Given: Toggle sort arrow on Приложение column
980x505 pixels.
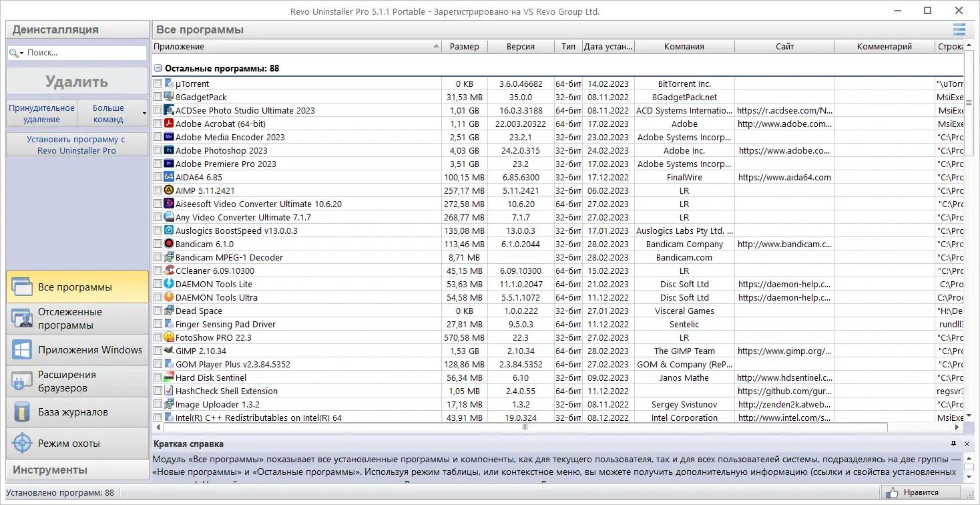Looking at the screenshot, I should [x=436, y=47].
